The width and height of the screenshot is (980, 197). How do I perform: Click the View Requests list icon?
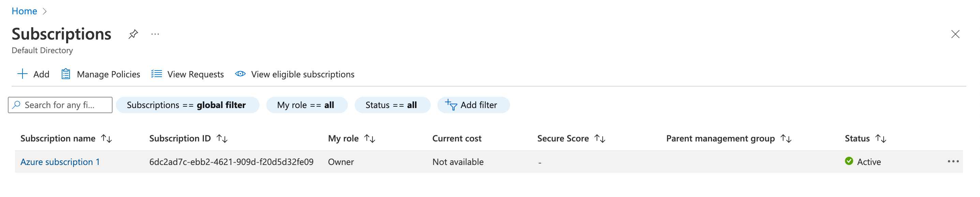point(157,74)
